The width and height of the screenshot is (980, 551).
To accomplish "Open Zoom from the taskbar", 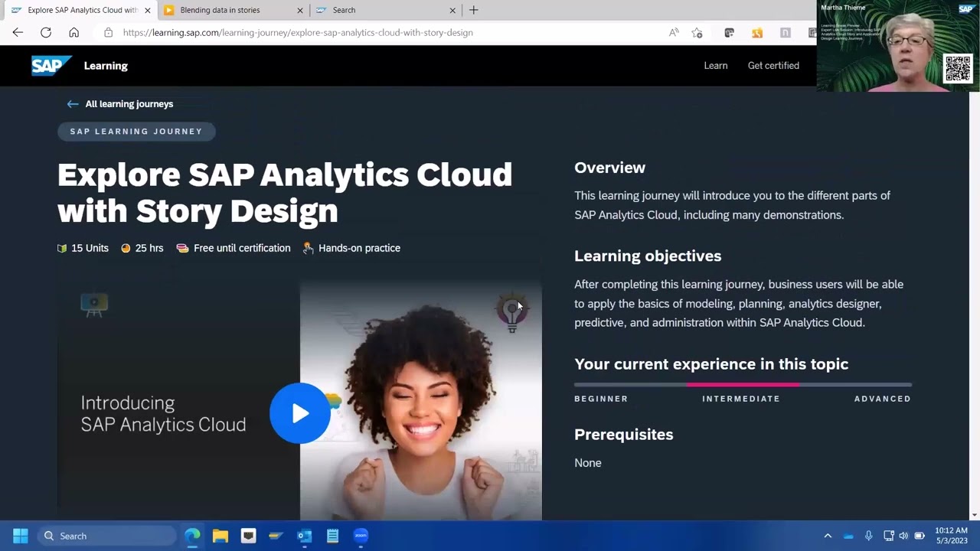I will pyautogui.click(x=361, y=536).
